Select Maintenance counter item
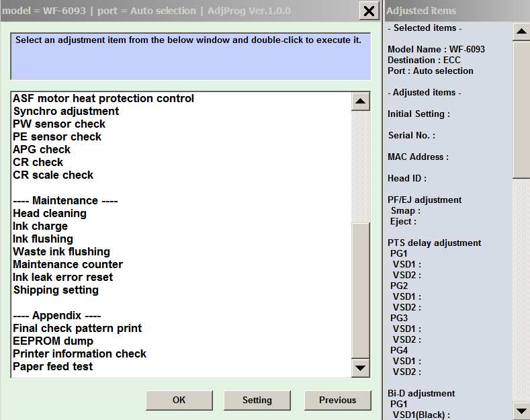530x420 pixels. [68, 264]
